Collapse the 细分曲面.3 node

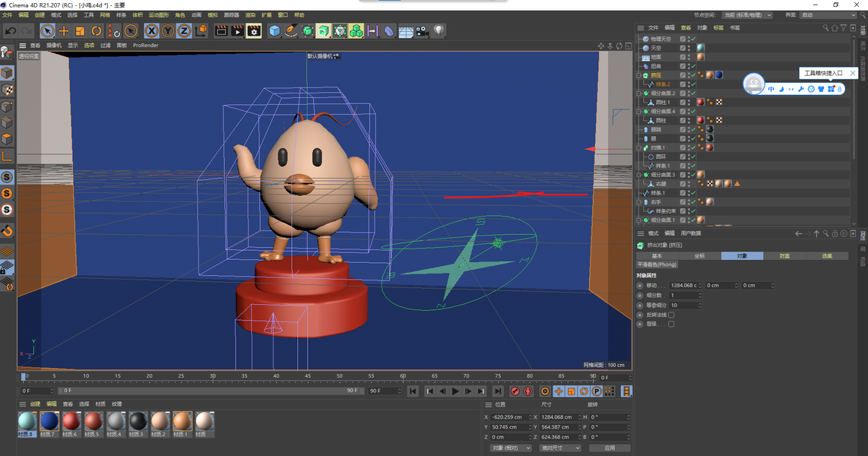638,175
